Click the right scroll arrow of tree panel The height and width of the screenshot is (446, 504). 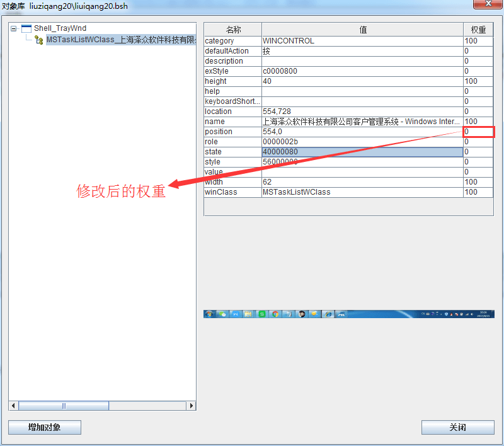click(x=192, y=406)
